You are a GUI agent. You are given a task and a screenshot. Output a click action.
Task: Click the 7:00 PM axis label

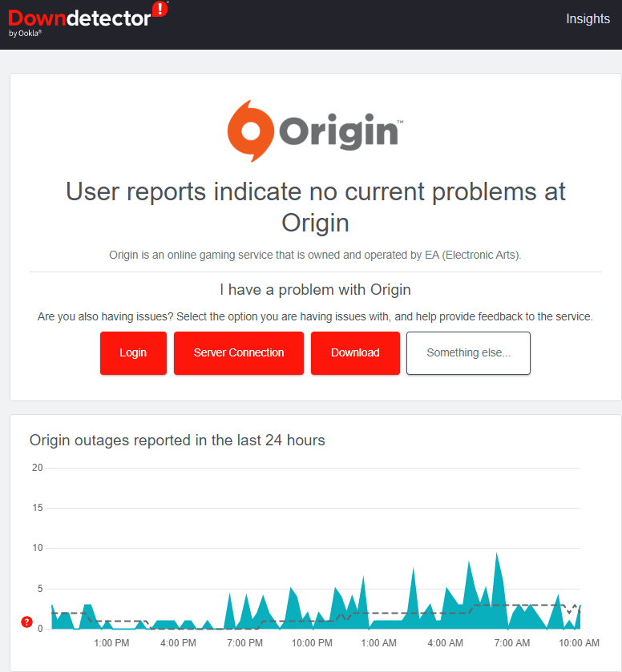245,643
